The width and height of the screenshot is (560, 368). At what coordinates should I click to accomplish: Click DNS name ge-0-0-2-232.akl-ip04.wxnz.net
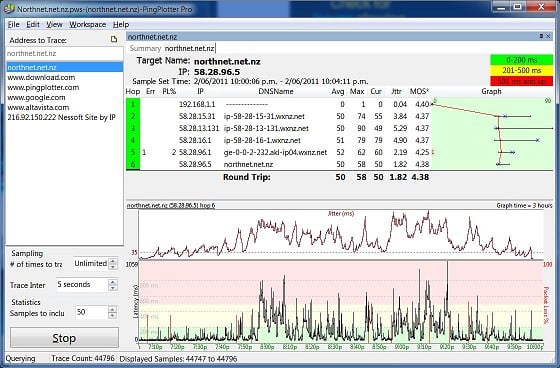click(275, 152)
